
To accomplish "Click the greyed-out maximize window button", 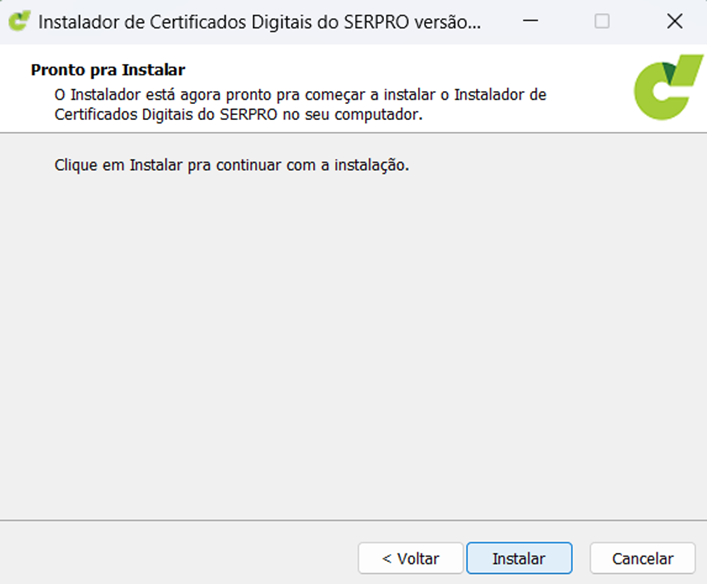I will [x=602, y=22].
